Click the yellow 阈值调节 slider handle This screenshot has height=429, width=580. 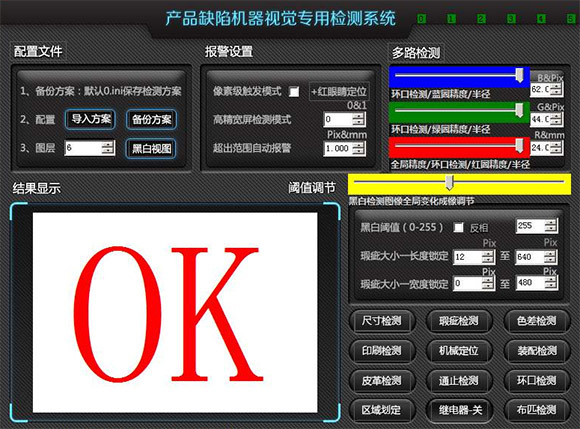[449, 182]
